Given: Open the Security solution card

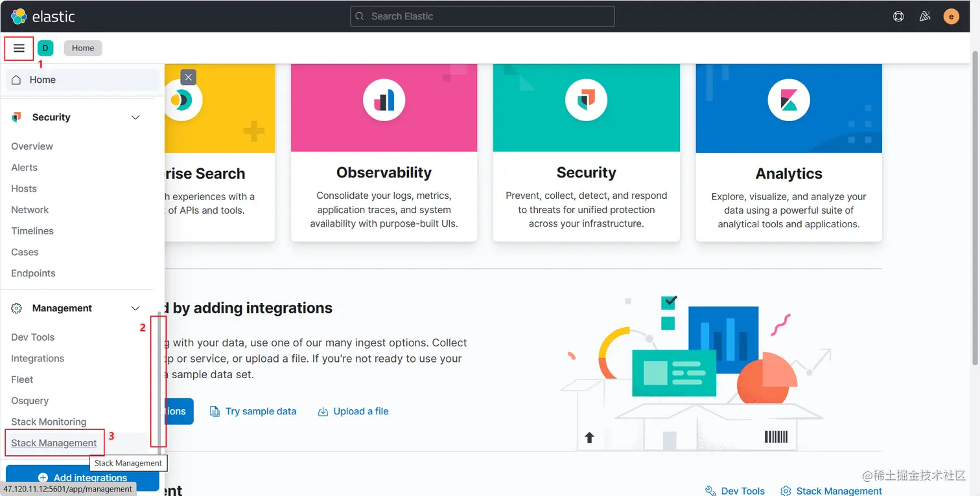Looking at the screenshot, I should 586,153.
